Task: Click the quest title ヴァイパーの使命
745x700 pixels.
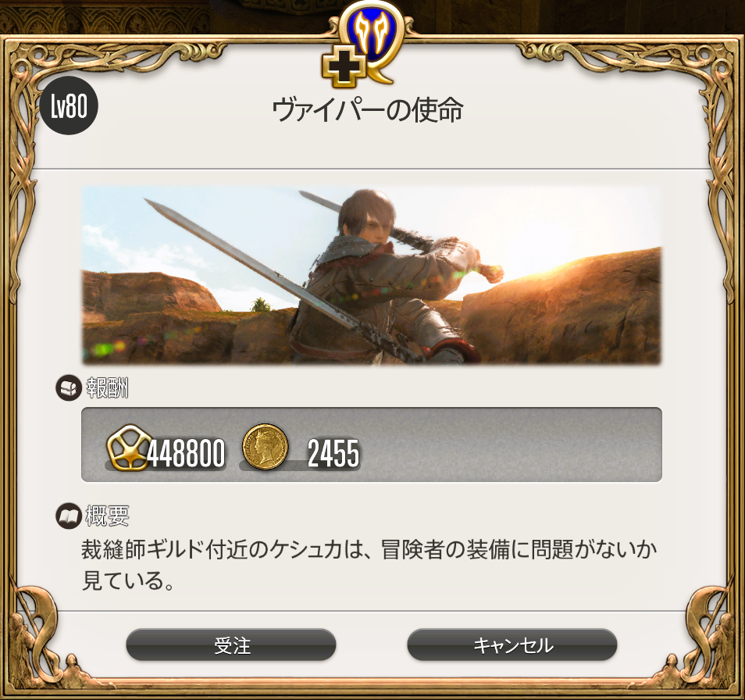Action: (x=368, y=110)
